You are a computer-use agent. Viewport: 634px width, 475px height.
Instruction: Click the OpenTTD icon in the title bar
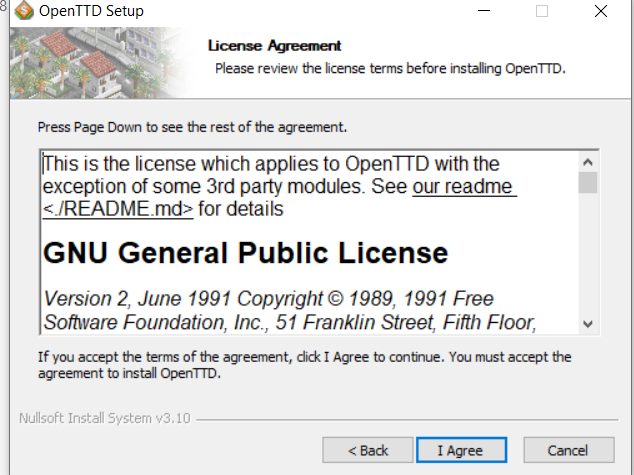pos(22,12)
